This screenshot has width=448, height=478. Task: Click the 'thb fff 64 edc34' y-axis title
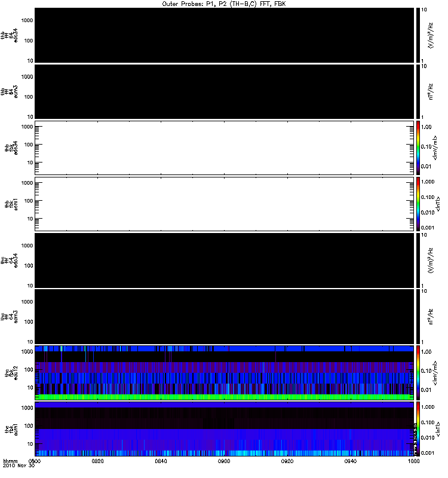tap(9, 35)
